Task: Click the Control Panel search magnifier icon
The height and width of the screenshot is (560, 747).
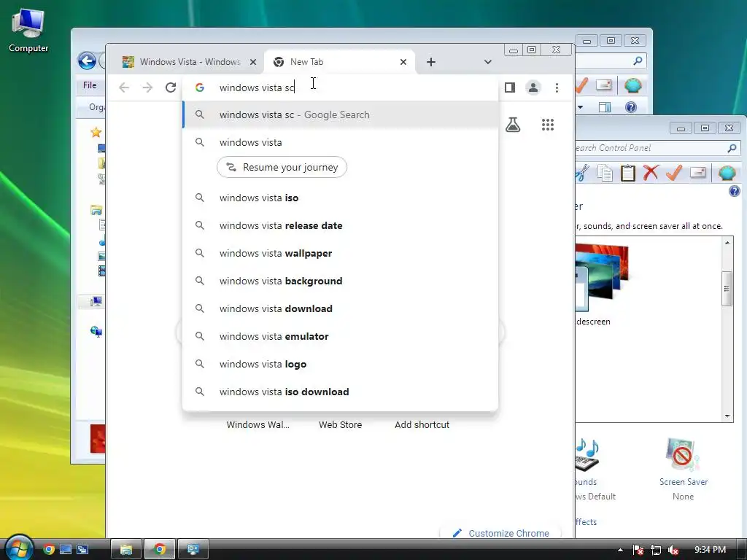Action: click(732, 148)
